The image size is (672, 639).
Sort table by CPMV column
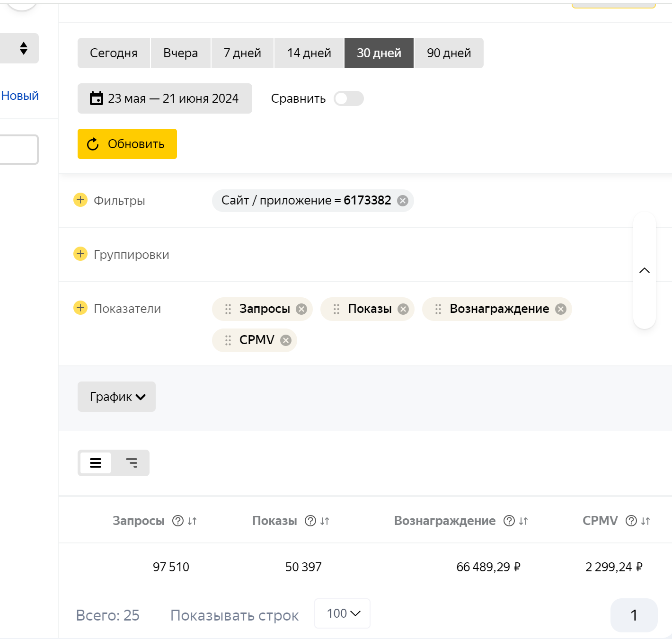coord(645,521)
